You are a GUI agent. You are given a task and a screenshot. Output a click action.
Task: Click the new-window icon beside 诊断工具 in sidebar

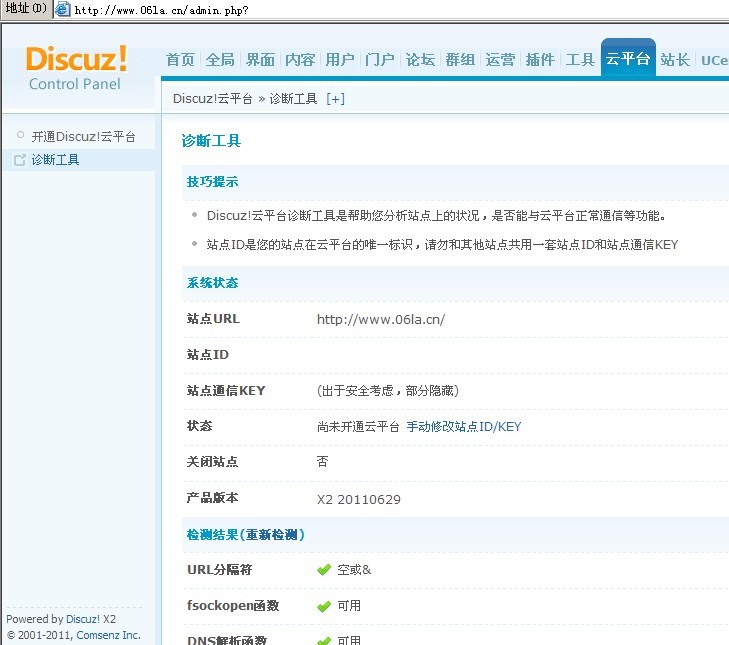click(x=19, y=160)
